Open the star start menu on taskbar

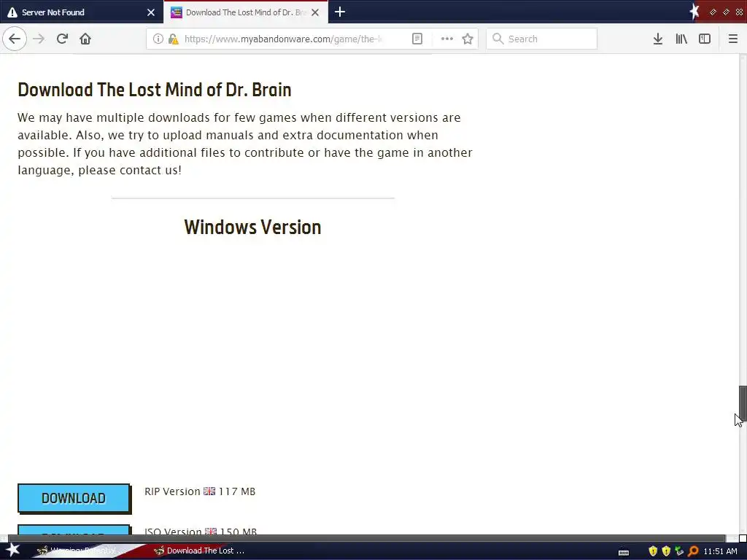[x=13, y=551]
